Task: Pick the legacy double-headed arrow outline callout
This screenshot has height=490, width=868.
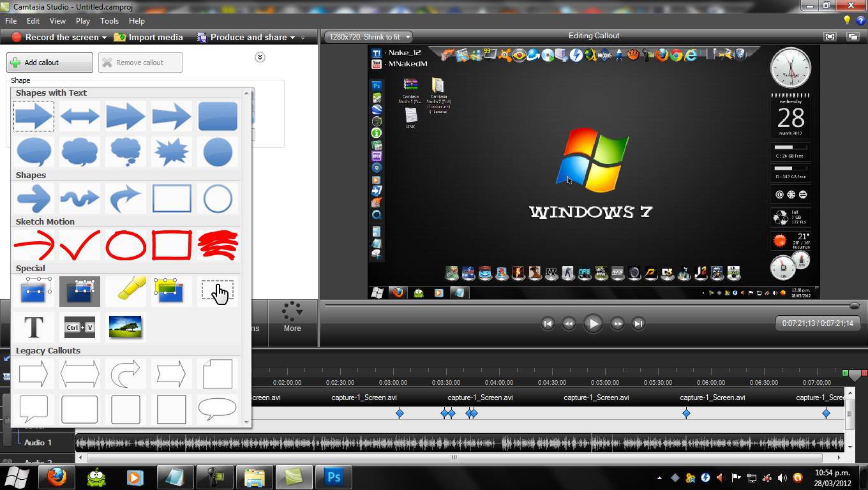Action: click(x=80, y=374)
